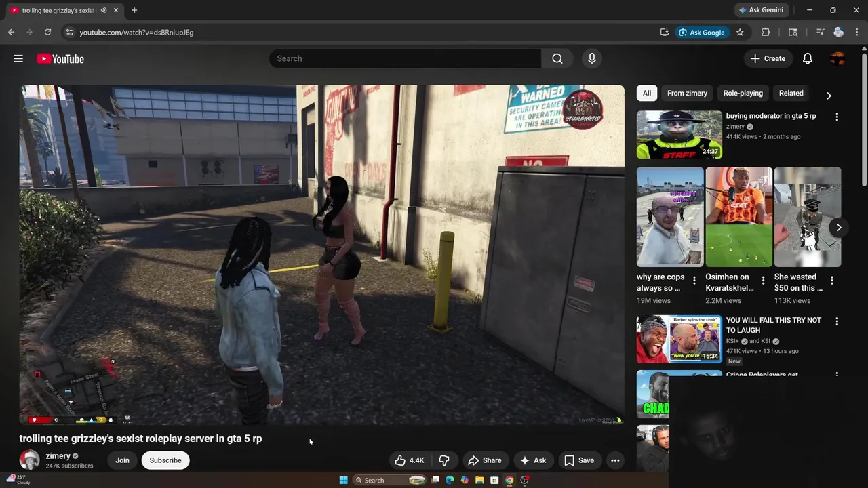868x488 pixels.
Task: Open a new browser tab
Action: coord(134,10)
